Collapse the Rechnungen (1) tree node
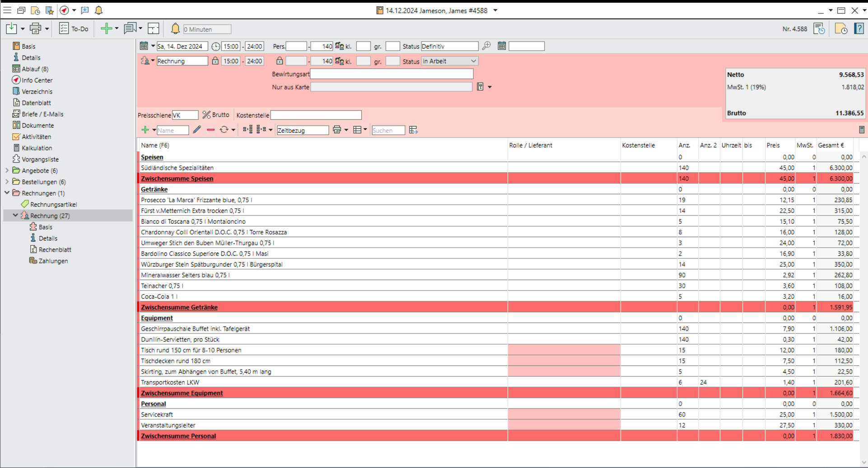The image size is (868, 468). pos(7,193)
